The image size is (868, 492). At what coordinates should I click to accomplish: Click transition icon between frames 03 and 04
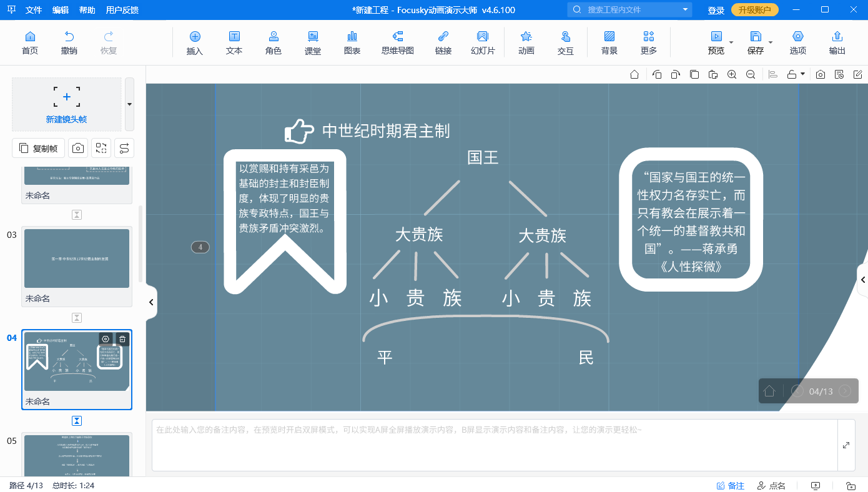point(77,318)
